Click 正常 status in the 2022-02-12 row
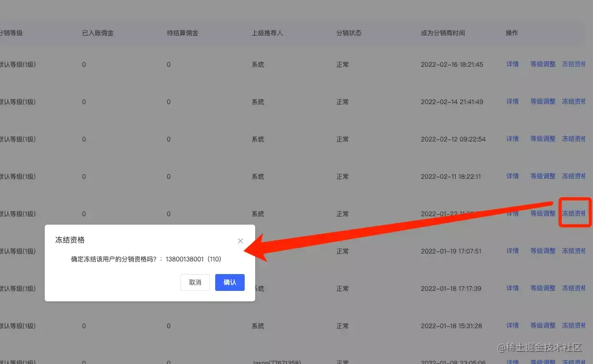593x364 pixels. (343, 139)
